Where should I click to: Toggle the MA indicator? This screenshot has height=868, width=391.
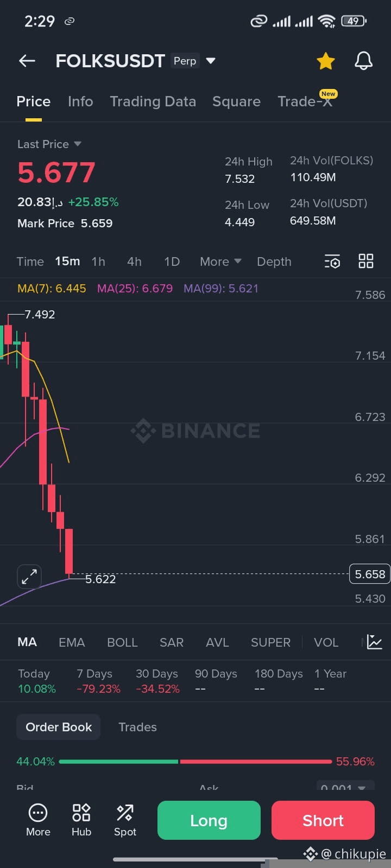[27, 642]
